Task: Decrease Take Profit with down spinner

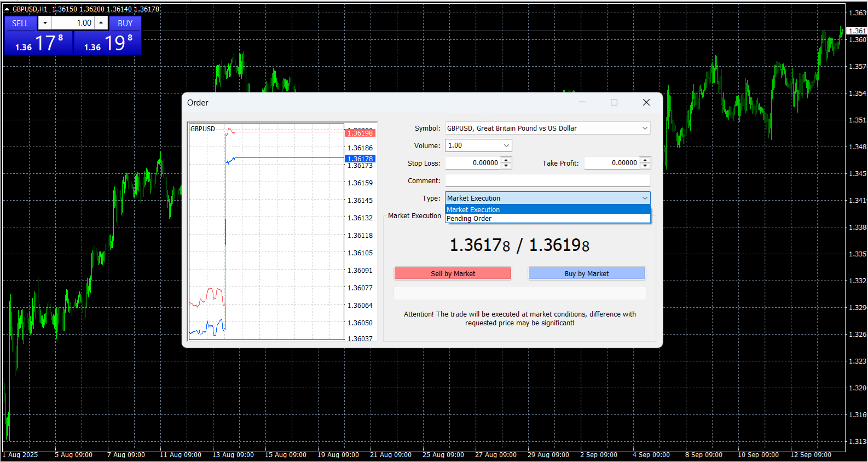Action: point(645,166)
